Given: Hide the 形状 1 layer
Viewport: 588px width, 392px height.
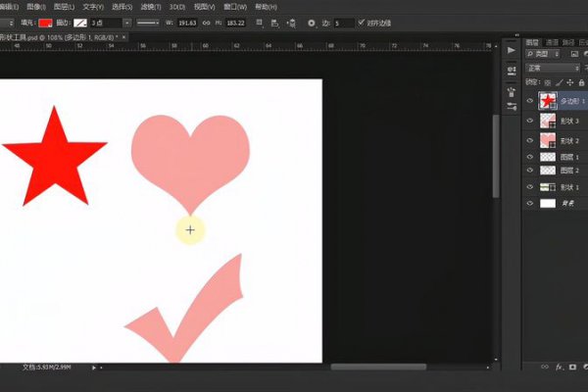Looking at the screenshot, I should 530,187.
